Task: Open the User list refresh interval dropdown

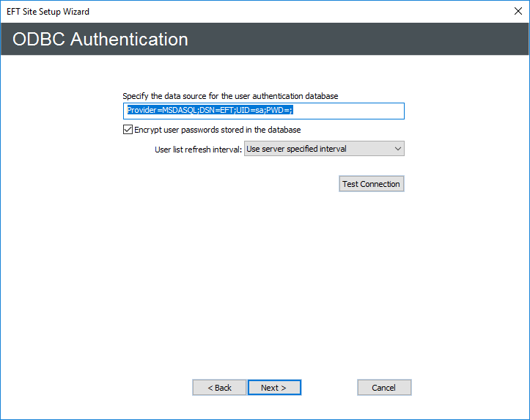Action: point(323,149)
